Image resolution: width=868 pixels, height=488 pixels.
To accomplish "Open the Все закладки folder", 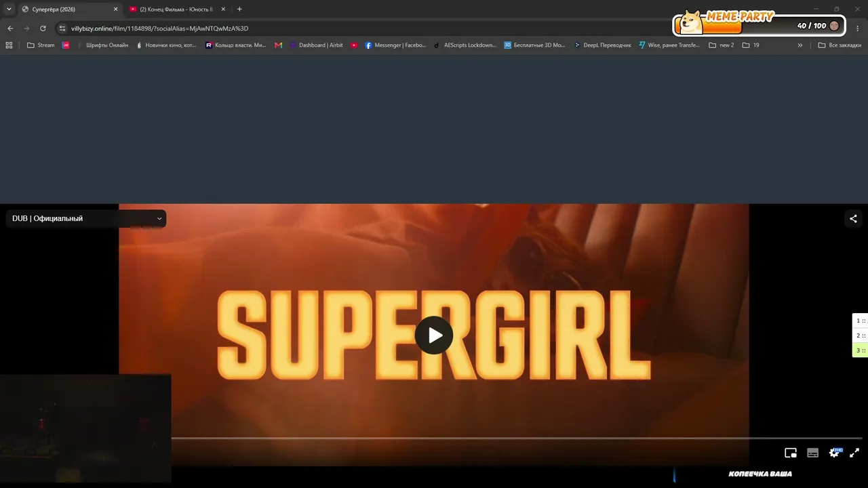I will tap(838, 45).
